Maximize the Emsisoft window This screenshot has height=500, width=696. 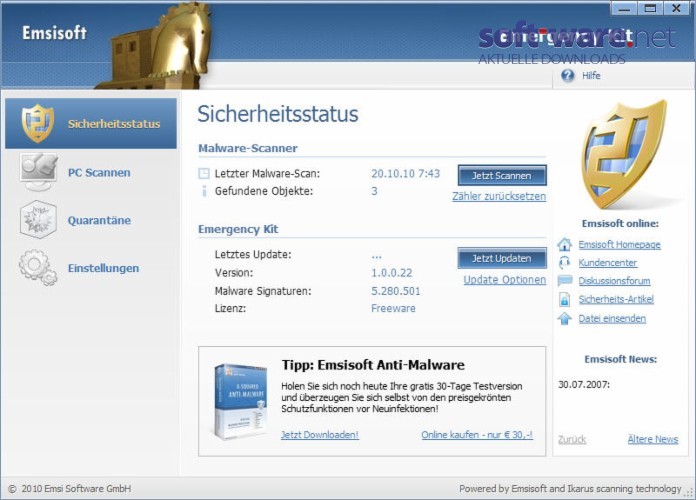[x=650, y=8]
